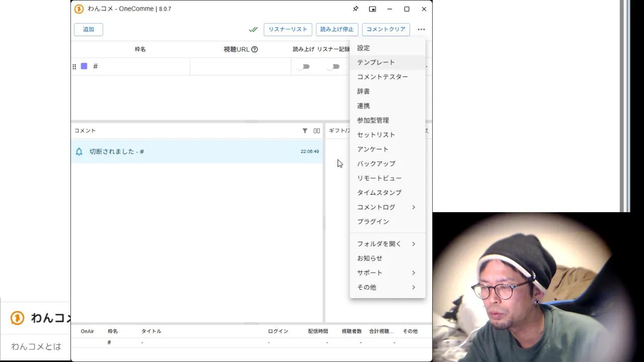Toggle the comment column layout icon
The image size is (644, 362).
tap(316, 131)
